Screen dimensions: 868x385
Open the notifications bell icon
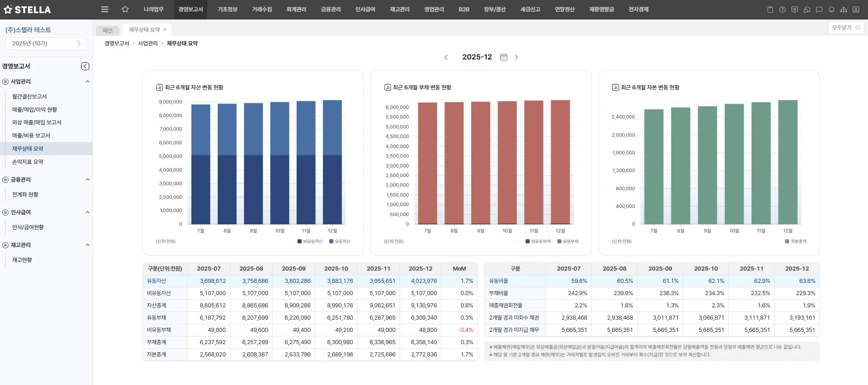pyautogui.click(x=831, y=10)
